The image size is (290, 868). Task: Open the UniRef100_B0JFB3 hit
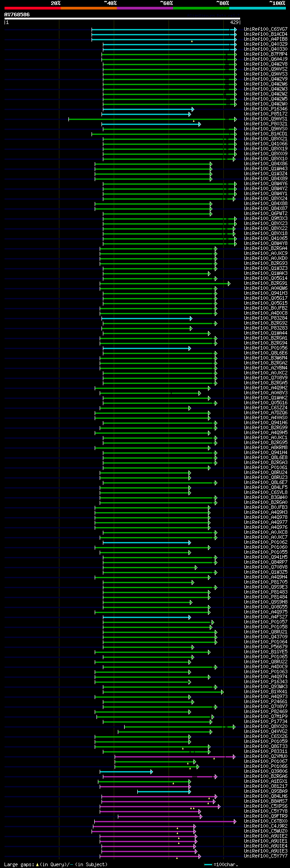coord(266,507)
